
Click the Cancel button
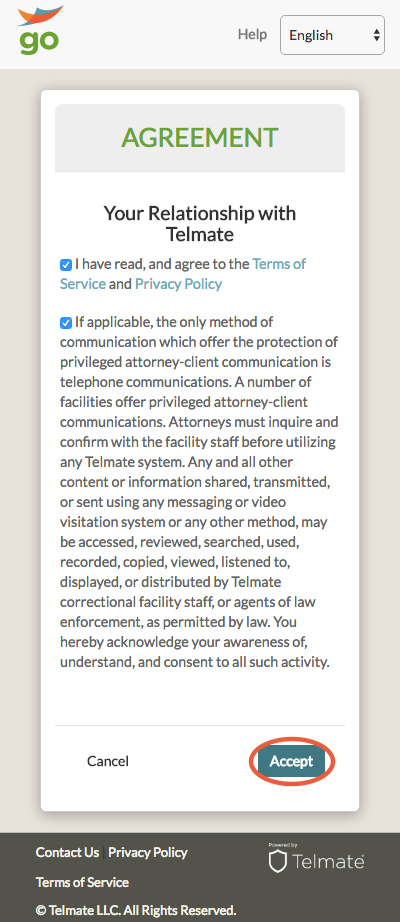click(x=108, y=761)
